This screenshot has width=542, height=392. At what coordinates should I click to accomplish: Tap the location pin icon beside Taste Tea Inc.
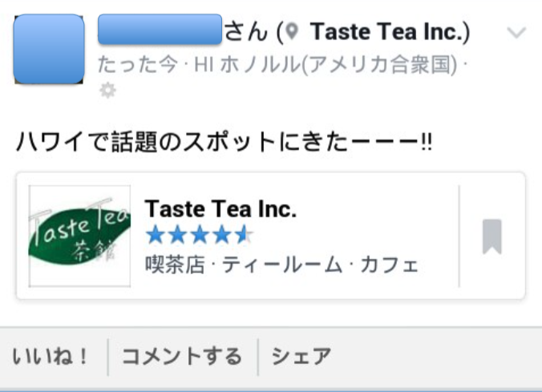[x=292, y=31]
